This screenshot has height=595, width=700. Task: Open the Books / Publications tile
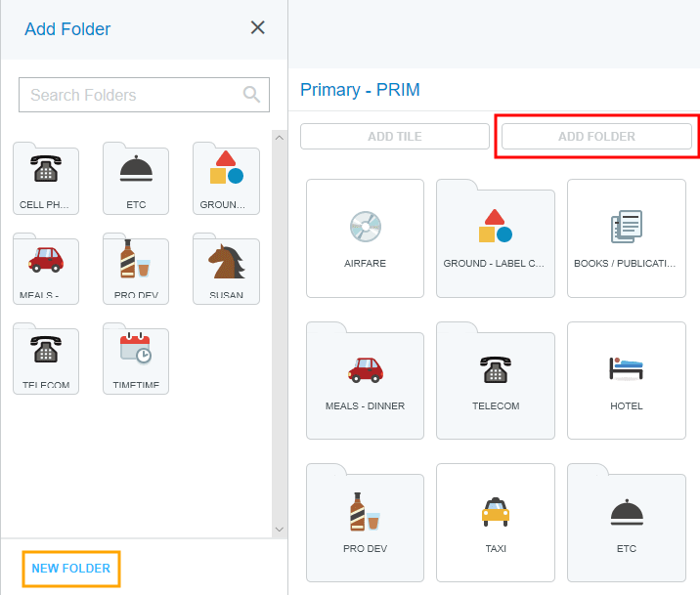(626, 237)
